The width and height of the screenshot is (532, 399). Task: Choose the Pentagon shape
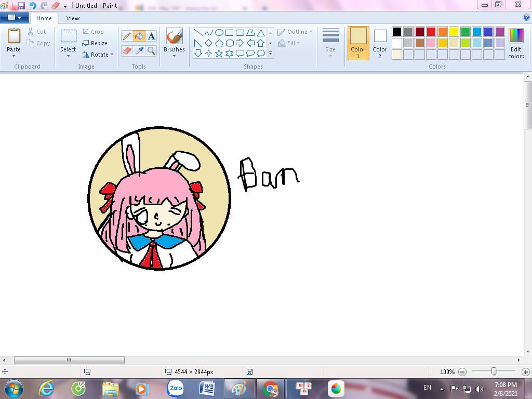pyautogui.click(x=219, y=43)
